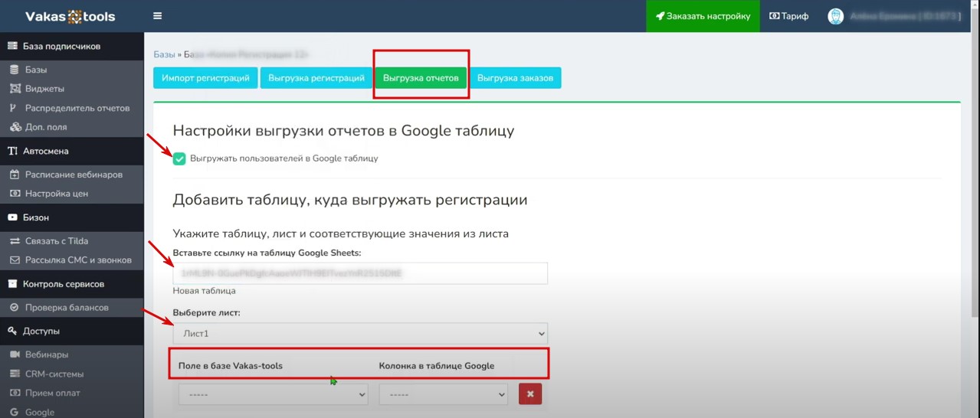Expand the Поле в базе Vakas-tools dropdown
The height and width of the screenshot is (418, 980).
click(274, 394)
